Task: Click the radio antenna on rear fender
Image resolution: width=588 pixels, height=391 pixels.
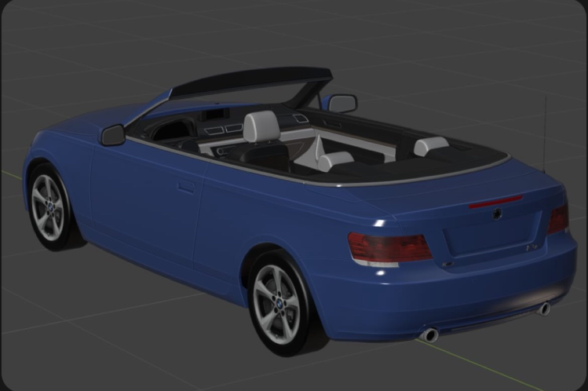Action: pyautogui.click(x=545, y=134)
